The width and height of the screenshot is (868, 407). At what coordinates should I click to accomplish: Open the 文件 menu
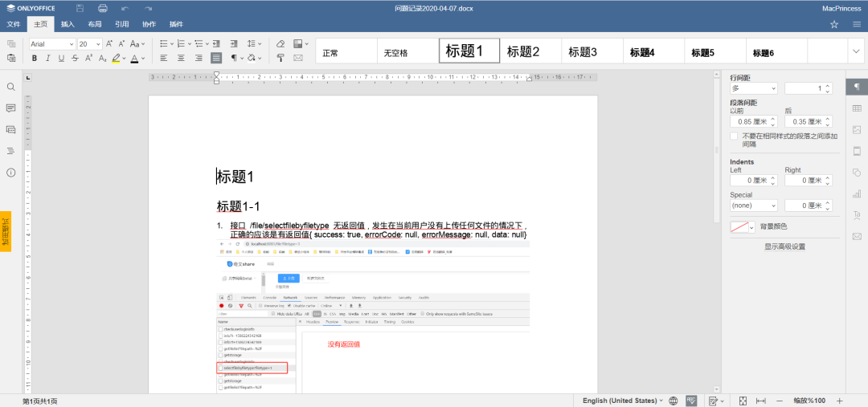pyautogui.click(x=14, y=24)
